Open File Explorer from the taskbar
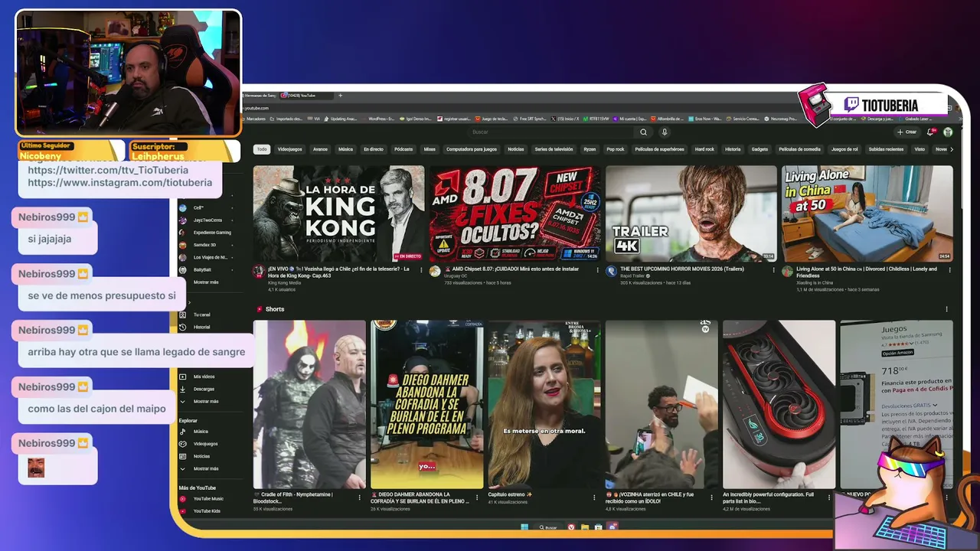This screenshot has height=551, width=980. click(x=585, y=527)
